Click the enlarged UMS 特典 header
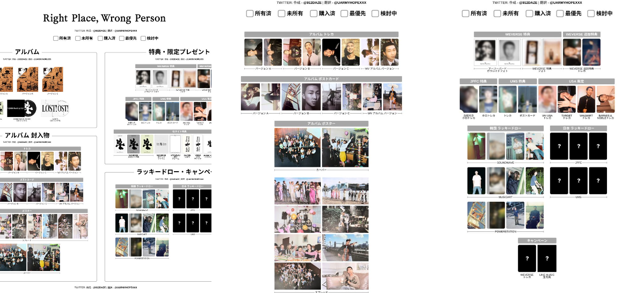This screenshot has height=293, width=644. (517, 82)
